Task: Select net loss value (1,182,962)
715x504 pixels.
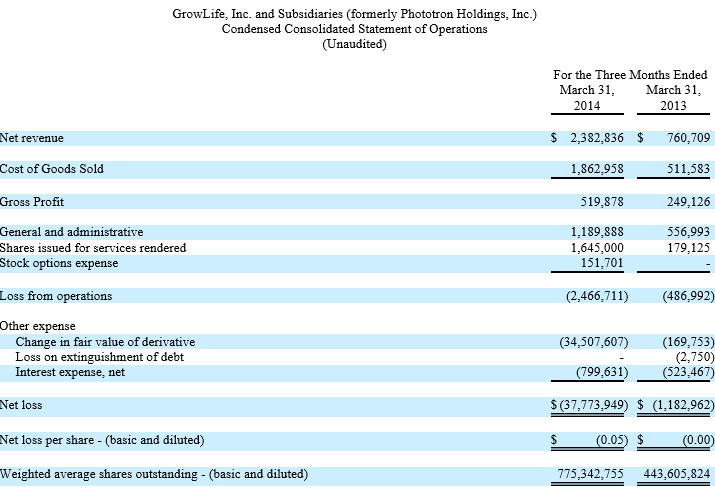Action: point(684,405)
